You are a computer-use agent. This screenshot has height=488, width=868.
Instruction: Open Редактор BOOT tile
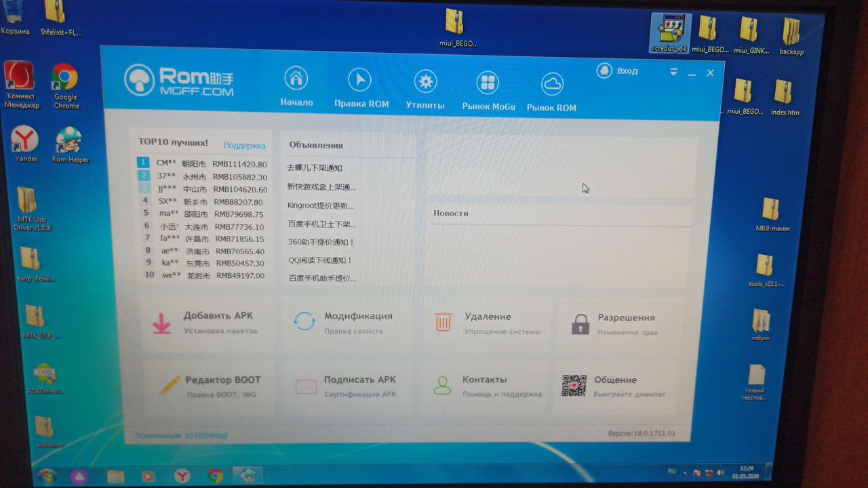209,386
